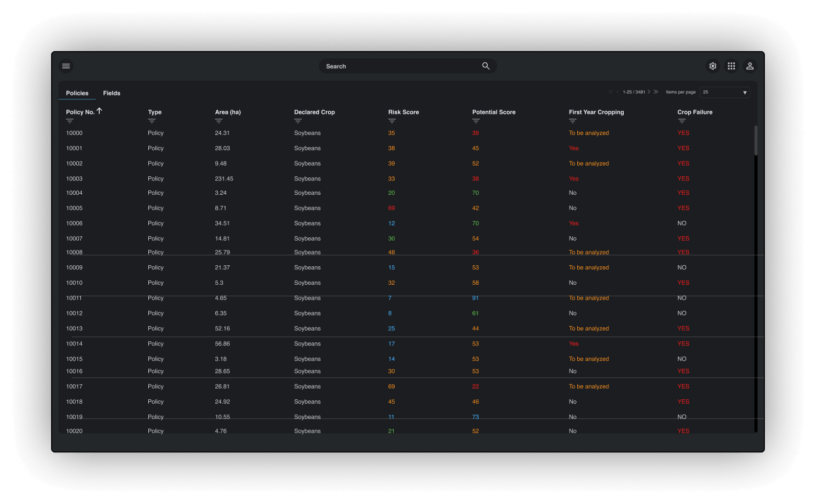
Task: Select policy number 10005
Action: [74, 208]
